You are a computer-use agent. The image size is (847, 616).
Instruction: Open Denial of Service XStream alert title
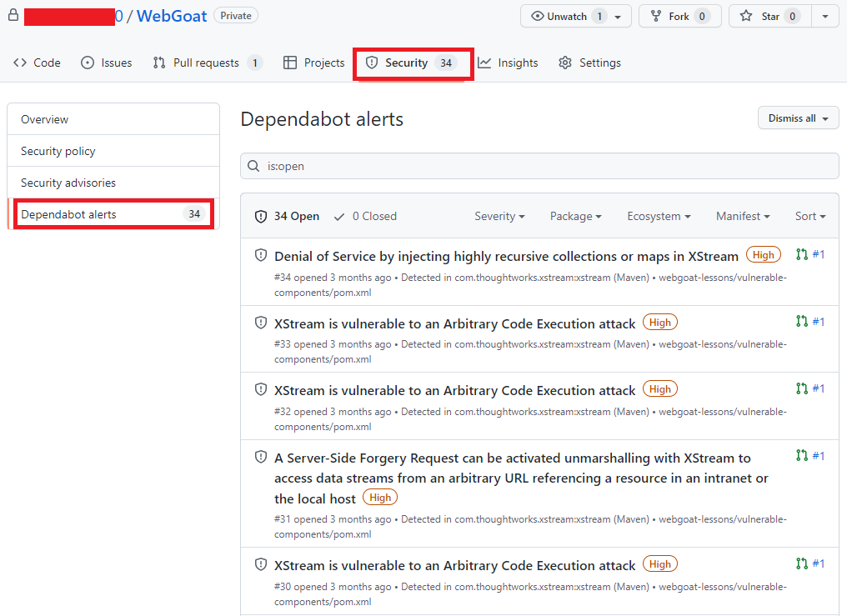point(506,256)
